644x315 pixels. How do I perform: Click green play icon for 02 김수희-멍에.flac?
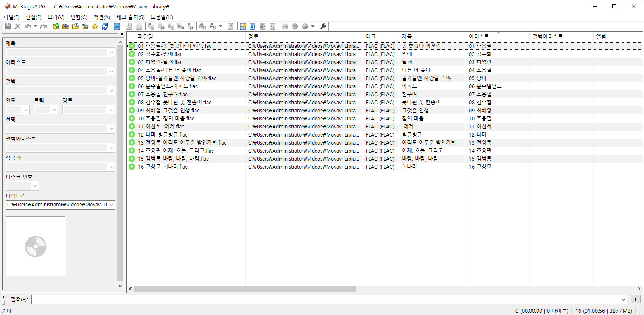(132, 54)
